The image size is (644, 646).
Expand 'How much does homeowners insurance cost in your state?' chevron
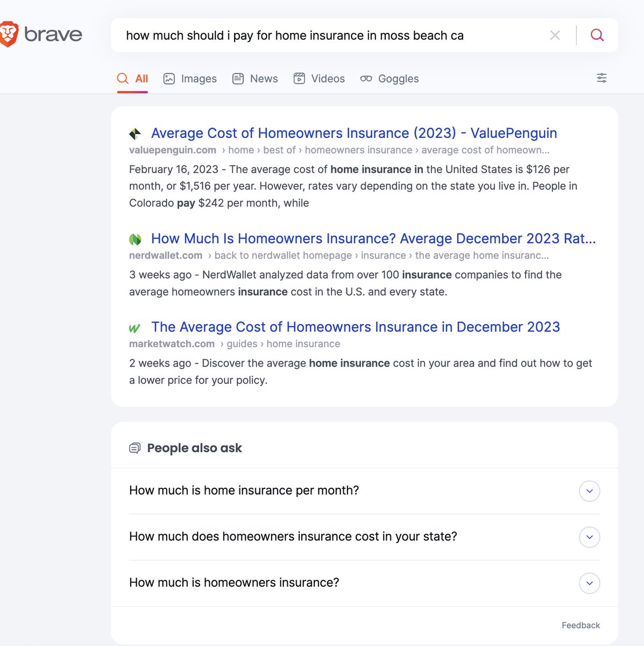[x=590, y=537]
